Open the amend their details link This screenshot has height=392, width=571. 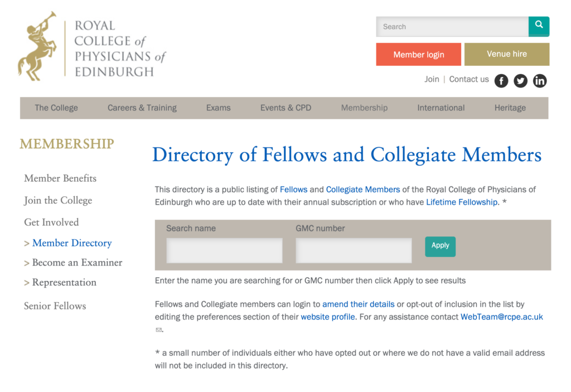(x=359, y=304)
